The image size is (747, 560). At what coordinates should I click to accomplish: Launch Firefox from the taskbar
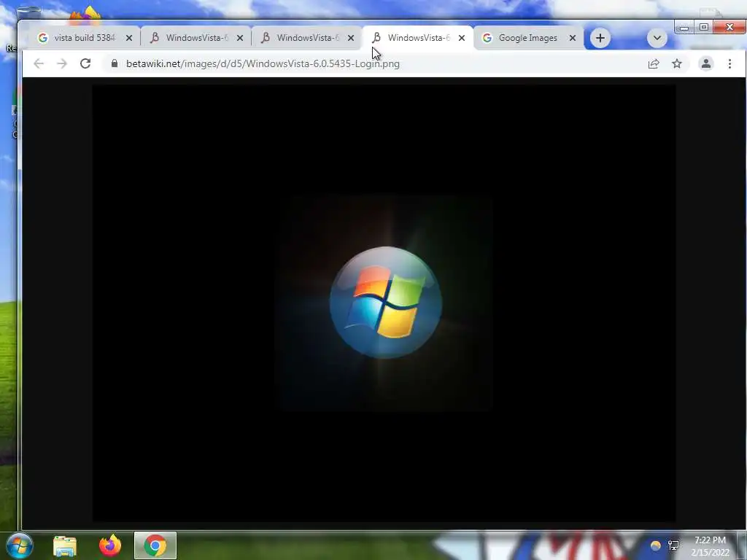[x=110, y=545]
